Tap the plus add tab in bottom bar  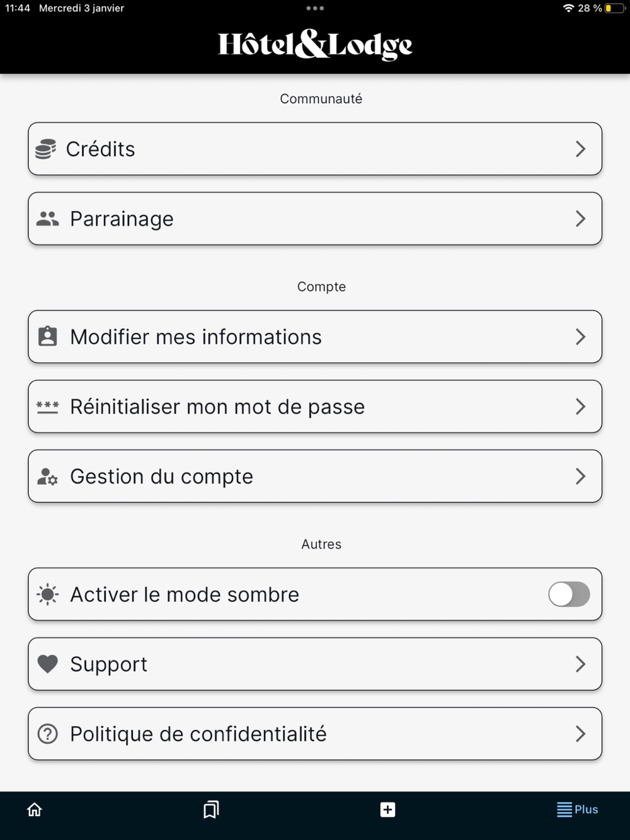coord(387,810)
